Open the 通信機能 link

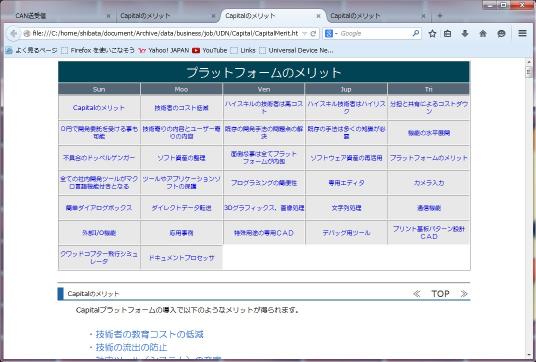click(429, 208)
